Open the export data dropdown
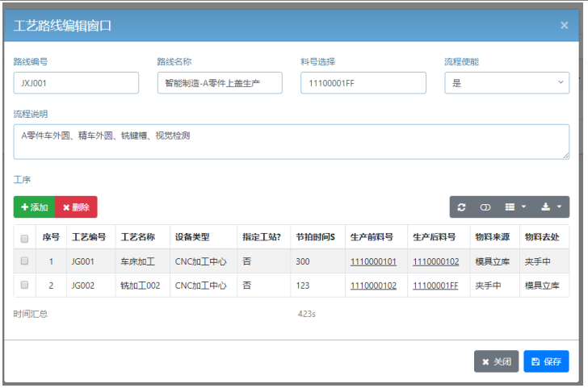 [x=551, y=207]
